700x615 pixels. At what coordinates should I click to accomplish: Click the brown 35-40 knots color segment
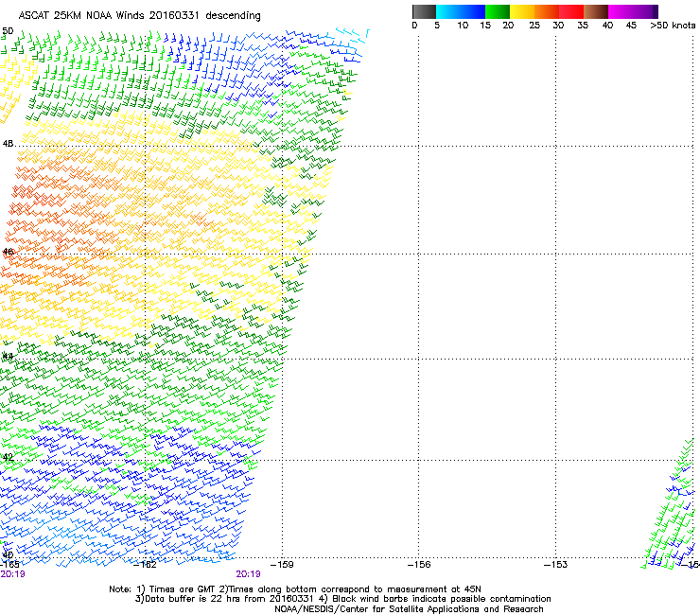click(x=596, y=11)
